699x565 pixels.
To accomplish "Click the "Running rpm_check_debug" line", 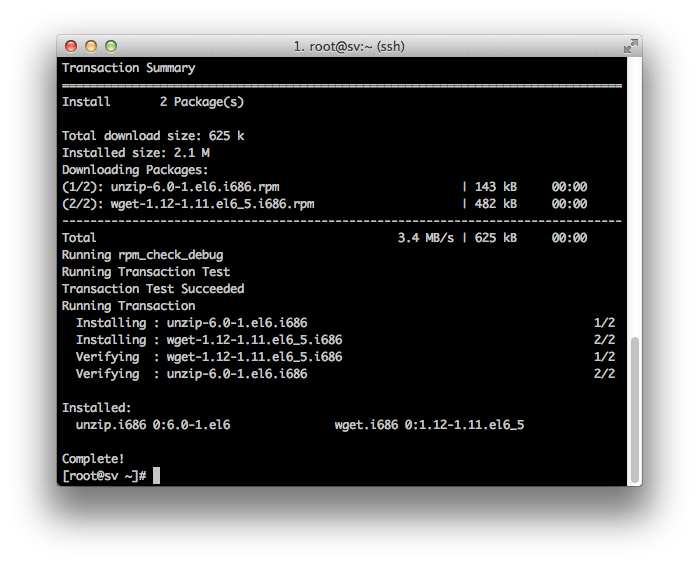I will (142, 255).
